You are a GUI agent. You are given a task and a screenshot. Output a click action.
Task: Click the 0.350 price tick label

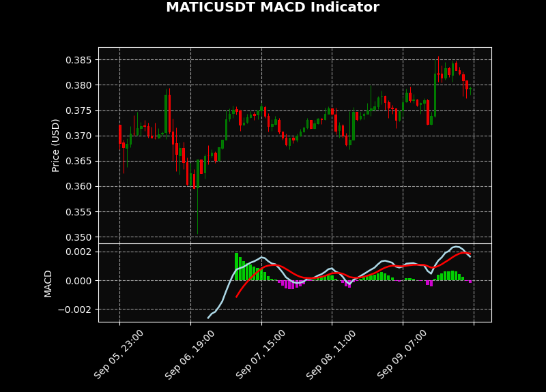coord(78,237)
